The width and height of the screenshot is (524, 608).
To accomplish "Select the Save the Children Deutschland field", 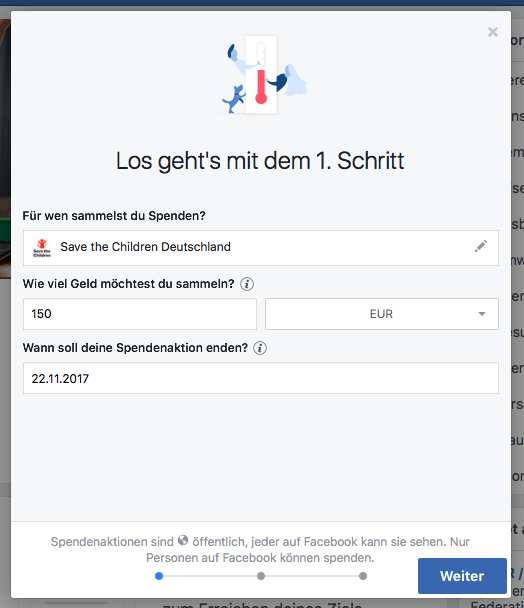I will pos(261,248).
